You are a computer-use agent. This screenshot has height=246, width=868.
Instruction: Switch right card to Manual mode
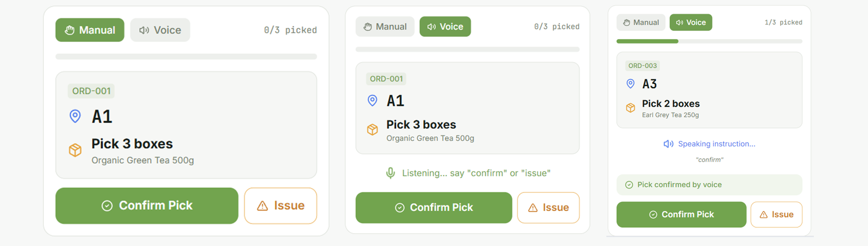point(641,22)
